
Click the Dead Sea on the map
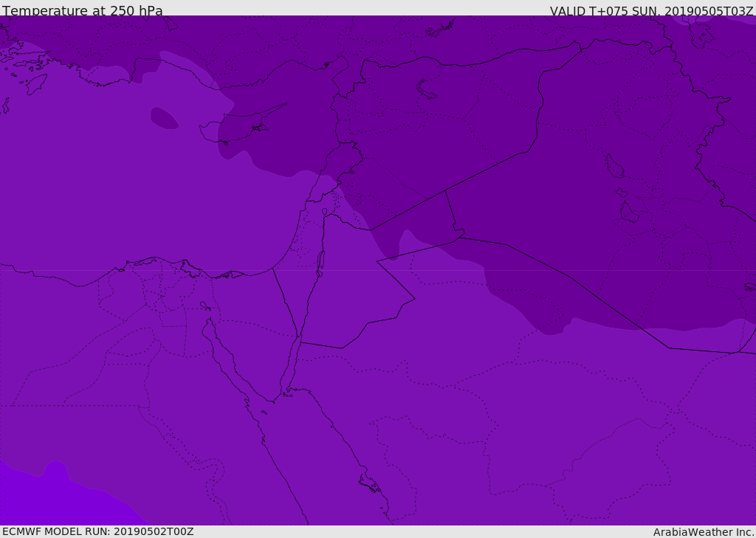pyautogui.click(x=320, y=261)
